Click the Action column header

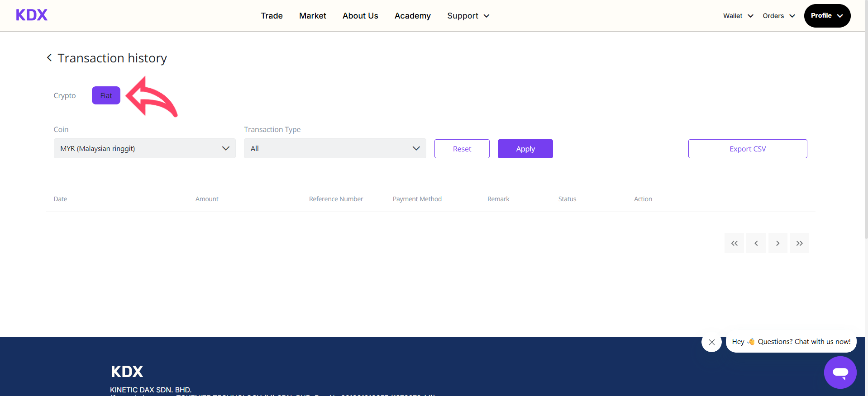[x=643, y=199]
